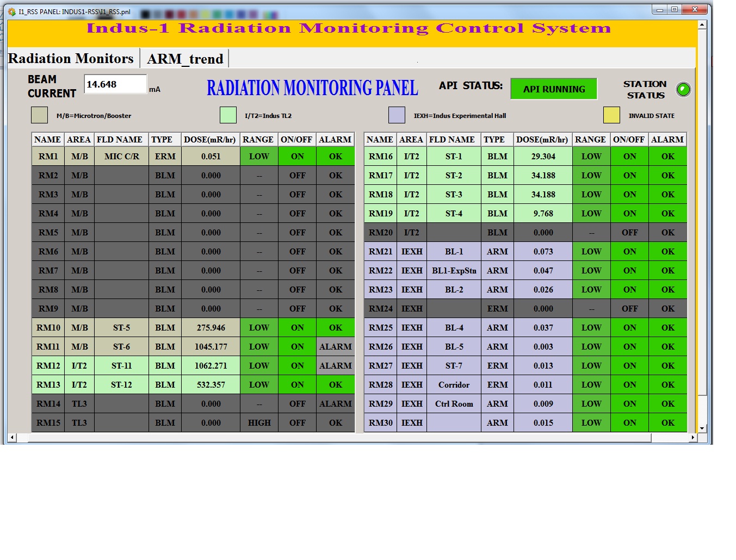
Task: Toggle the ON/OFF cell for RM16
Action: [629, 156]
